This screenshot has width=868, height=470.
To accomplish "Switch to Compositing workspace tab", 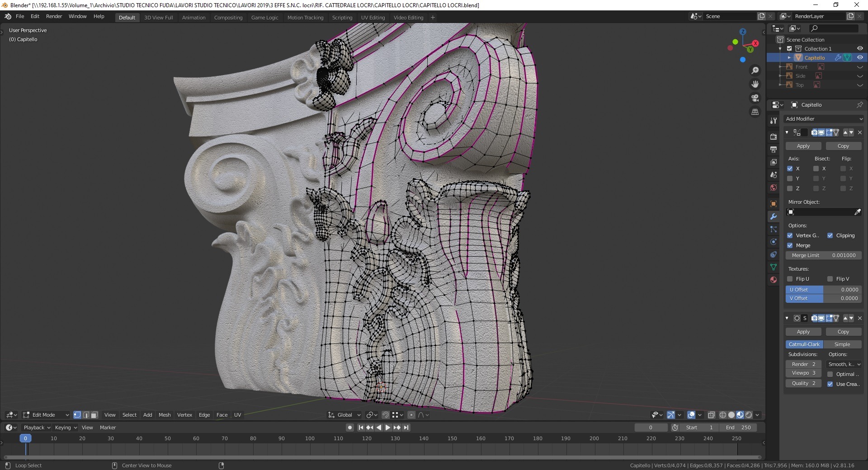I will pyautogui.click(x=228, y=18).
